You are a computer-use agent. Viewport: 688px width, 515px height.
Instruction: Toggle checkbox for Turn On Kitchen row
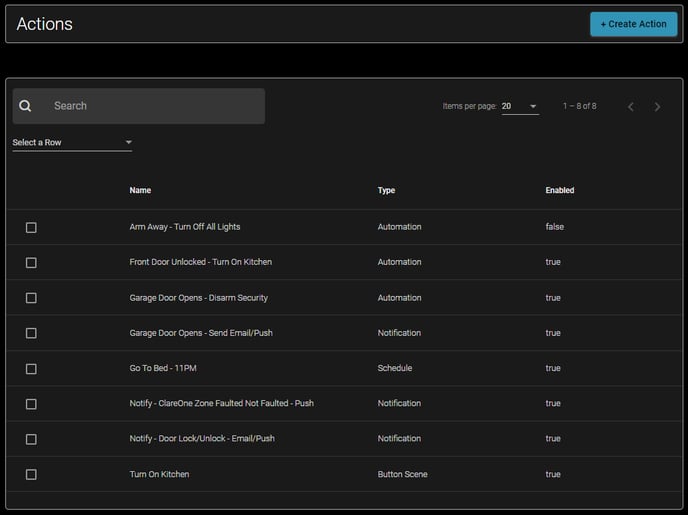[x=31, y=475]
